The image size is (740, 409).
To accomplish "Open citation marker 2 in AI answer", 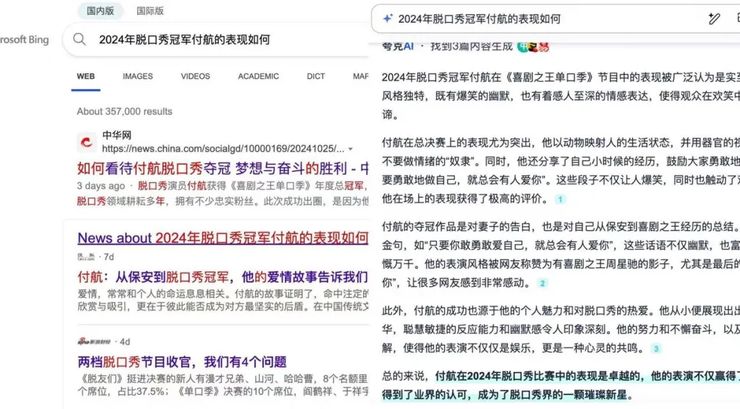I will coord(543,283).
